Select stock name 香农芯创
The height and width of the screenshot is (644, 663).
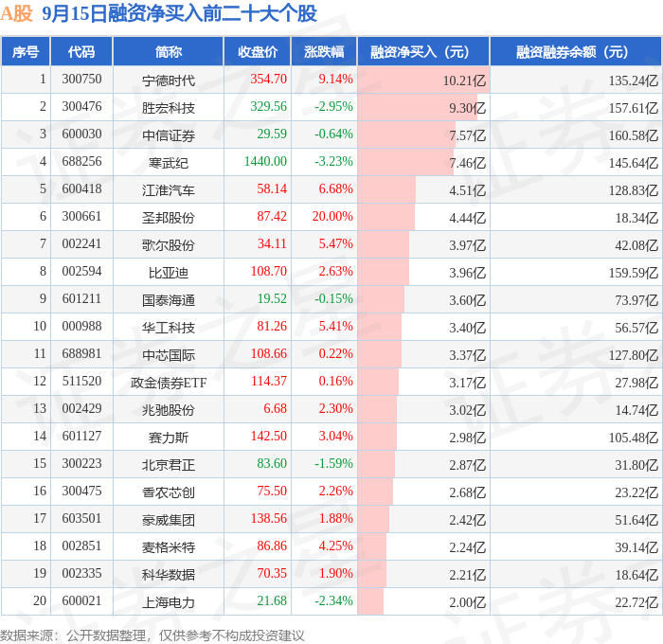tap(169, 492)
